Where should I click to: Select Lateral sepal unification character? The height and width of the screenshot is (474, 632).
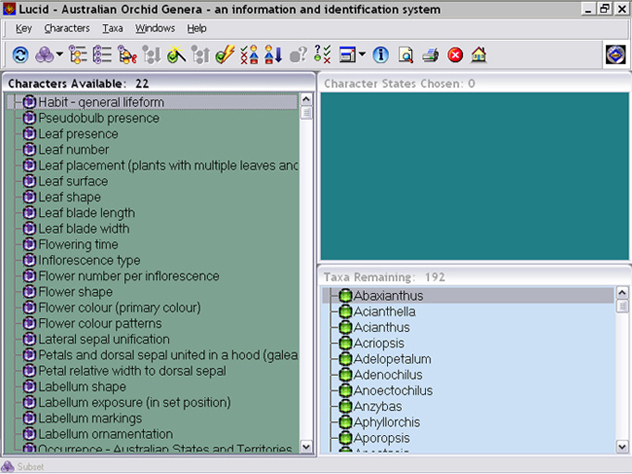pos(104,339)
